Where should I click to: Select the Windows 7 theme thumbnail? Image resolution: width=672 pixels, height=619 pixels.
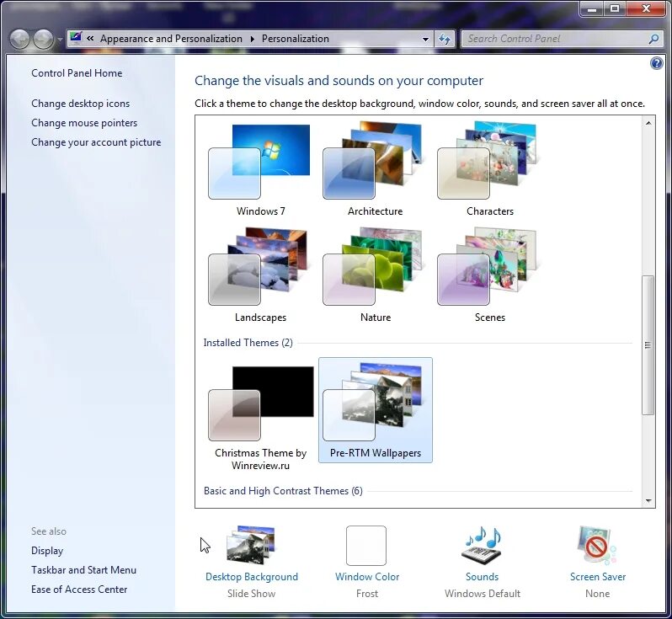click(x=260, y=169)
